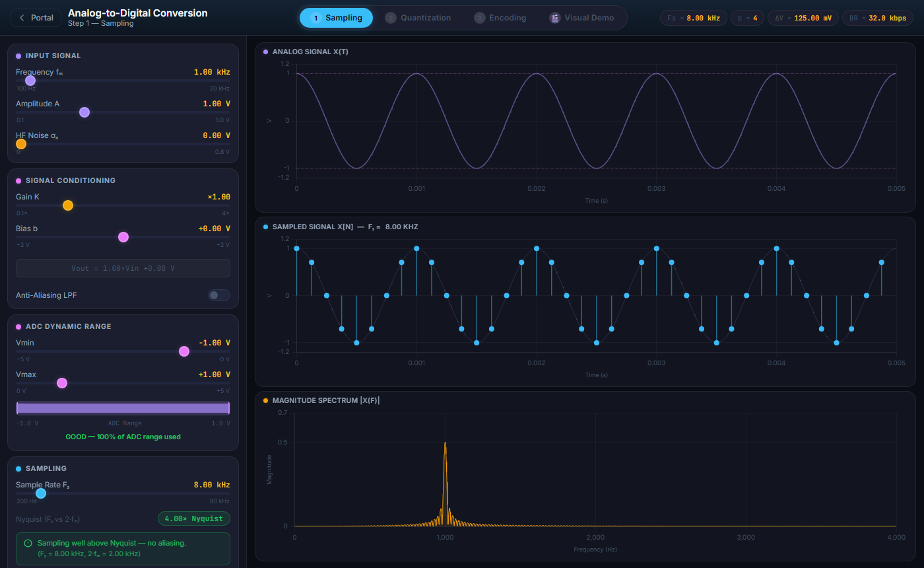The height and width of the screenshot is (568, 924).
Task: Click the purple ADC Range bar
Action: pos(123,408)
